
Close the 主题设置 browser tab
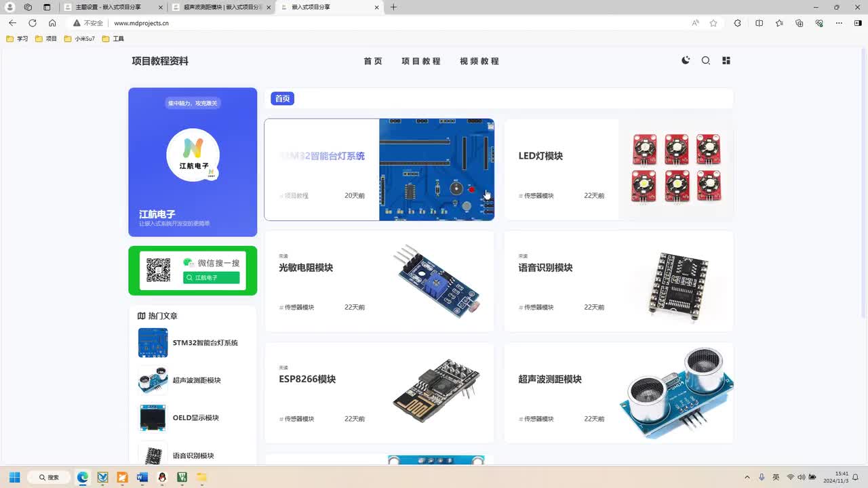click(160, 7)
